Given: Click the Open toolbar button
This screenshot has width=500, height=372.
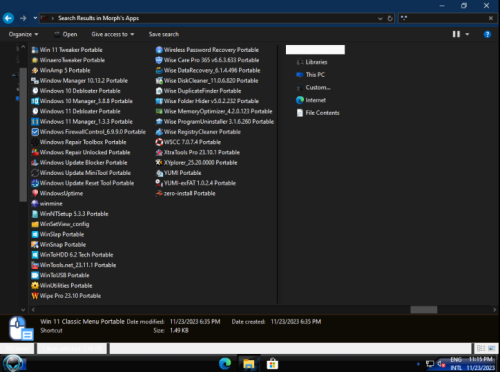Looking at the screenshot, I should coord(66,34).
